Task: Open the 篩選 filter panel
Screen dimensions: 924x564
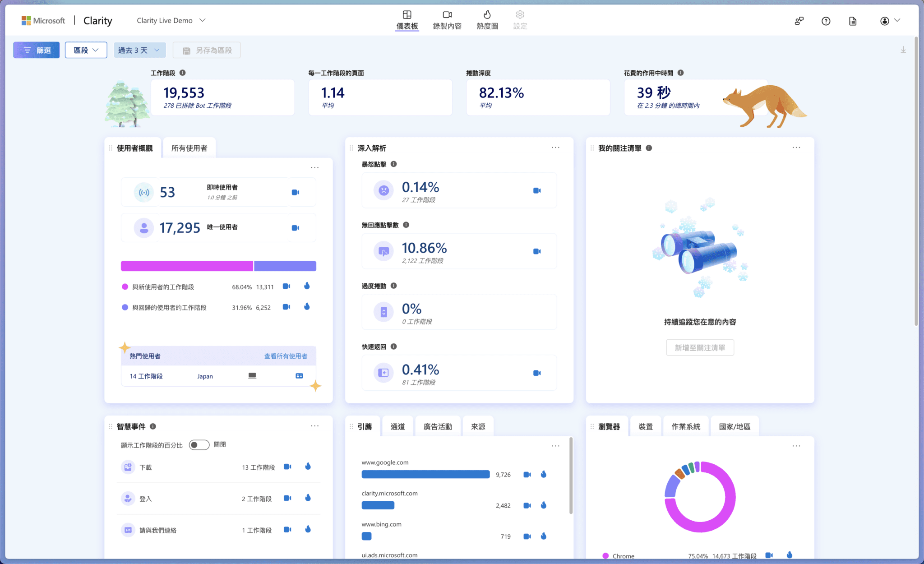Action: [37, 50]
